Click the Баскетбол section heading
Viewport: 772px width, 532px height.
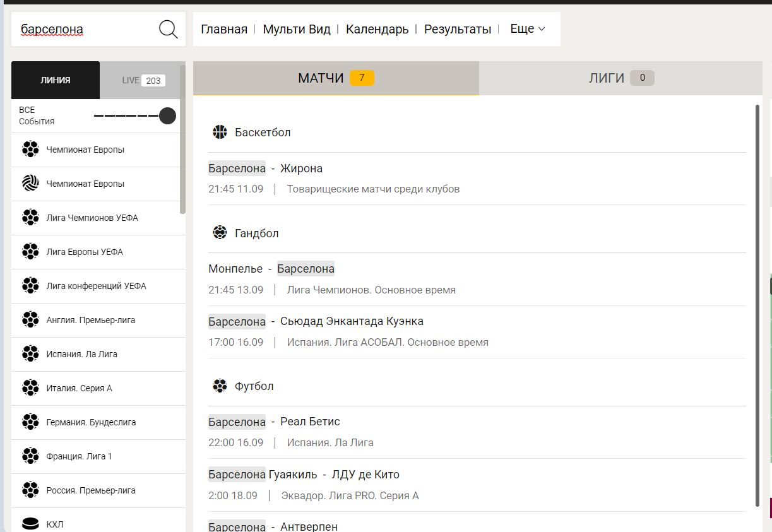click(x=263, y=132)
